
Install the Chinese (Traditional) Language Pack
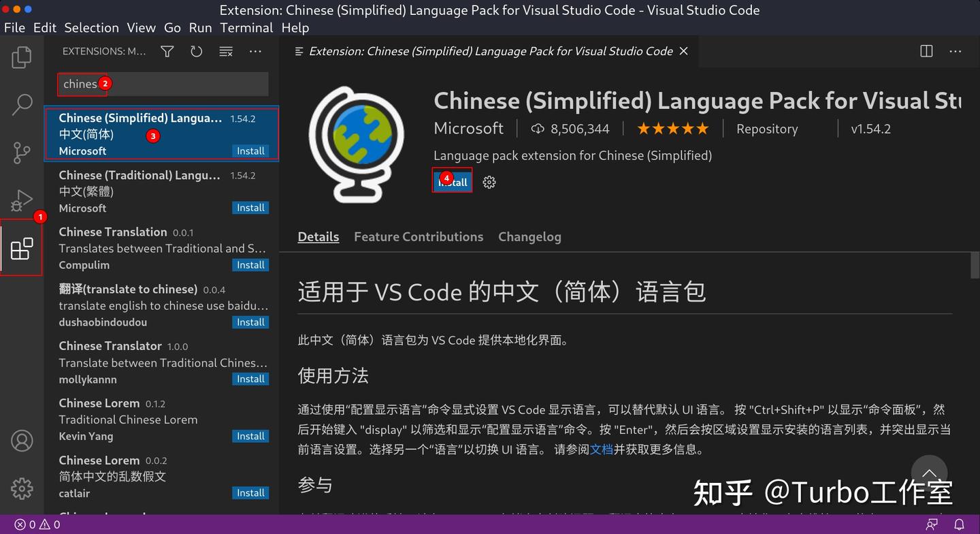coord(250,208)
